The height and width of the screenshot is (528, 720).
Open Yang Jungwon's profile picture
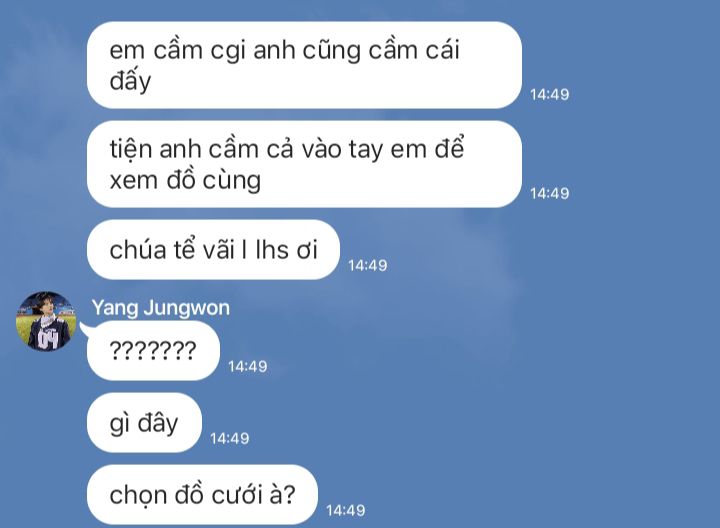tap(46, 321)
